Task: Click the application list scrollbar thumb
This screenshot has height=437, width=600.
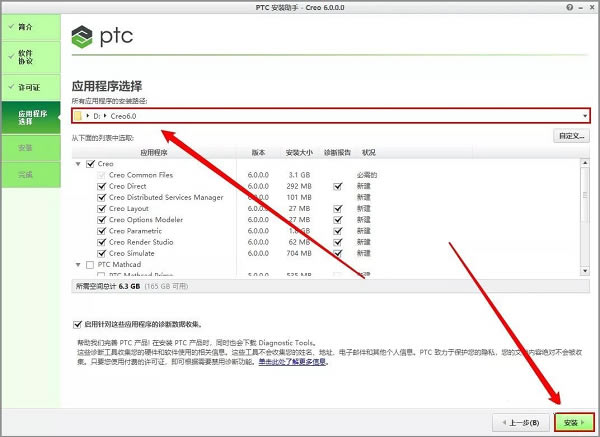Action: click(x=585, y=195)
